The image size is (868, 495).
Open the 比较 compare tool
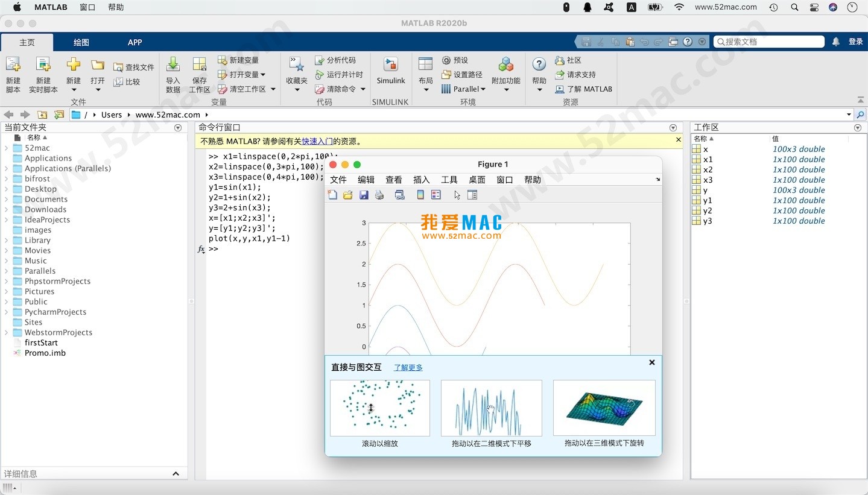127,82
